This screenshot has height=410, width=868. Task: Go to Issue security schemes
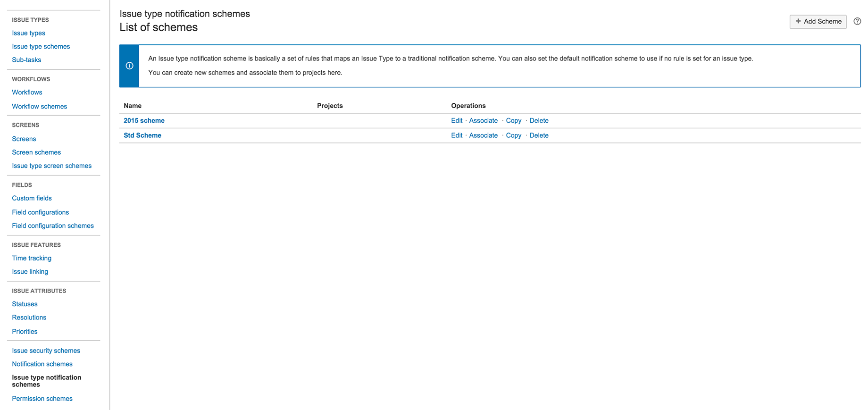click(x=46, y=351)
